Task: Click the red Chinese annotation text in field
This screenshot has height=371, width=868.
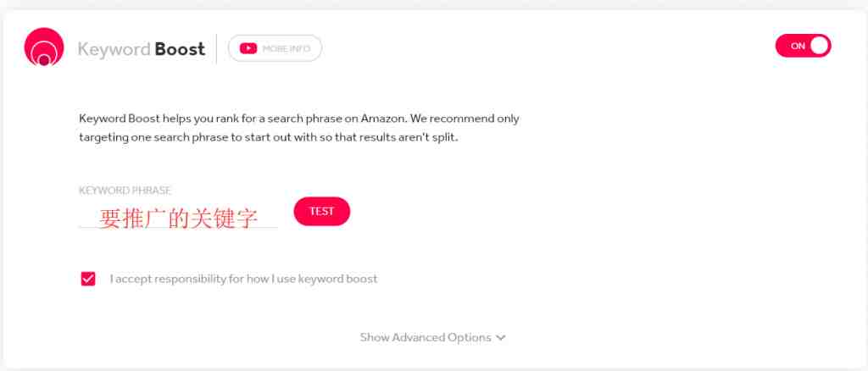Action: tap(178, 219)
